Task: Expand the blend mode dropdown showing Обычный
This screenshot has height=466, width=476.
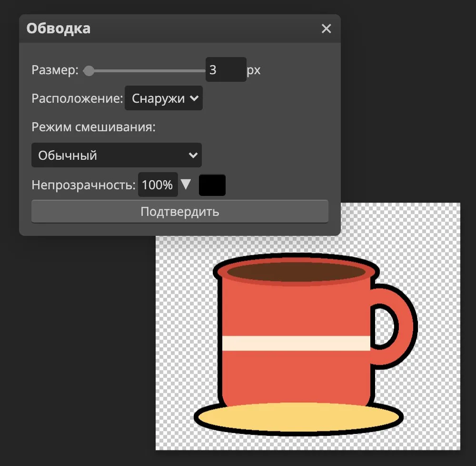Action: (x=117, y=155)
